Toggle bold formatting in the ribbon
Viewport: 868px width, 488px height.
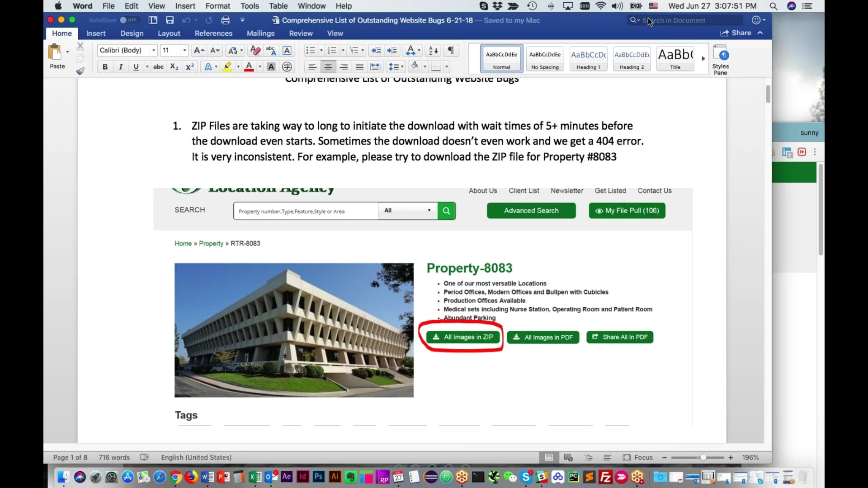tap(105, 66)
